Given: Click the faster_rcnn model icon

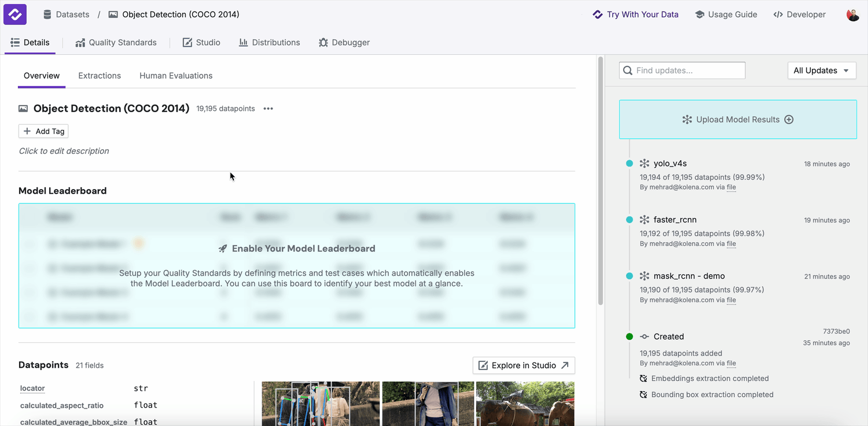Looking at the screenshot, I should pos(645,220).
